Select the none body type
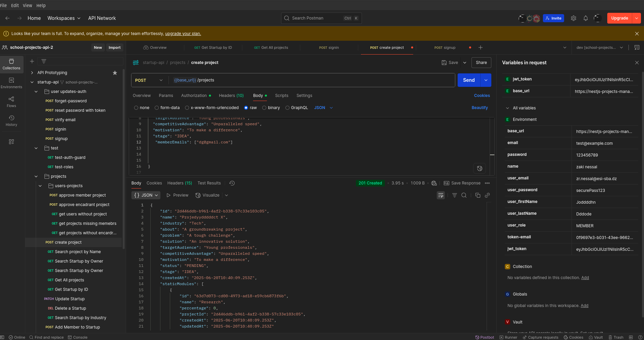Image resolution: width=644 pixels, height=340 pixels. coord(136,108)
